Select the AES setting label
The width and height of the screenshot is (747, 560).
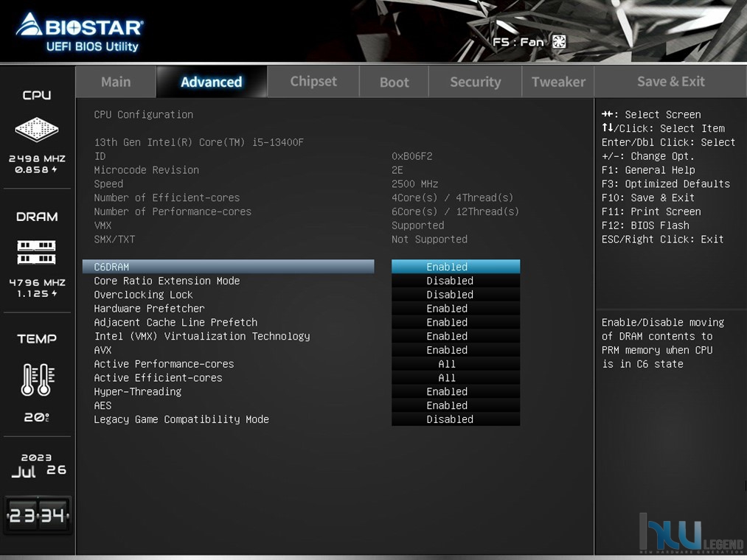tap(103, 405)
